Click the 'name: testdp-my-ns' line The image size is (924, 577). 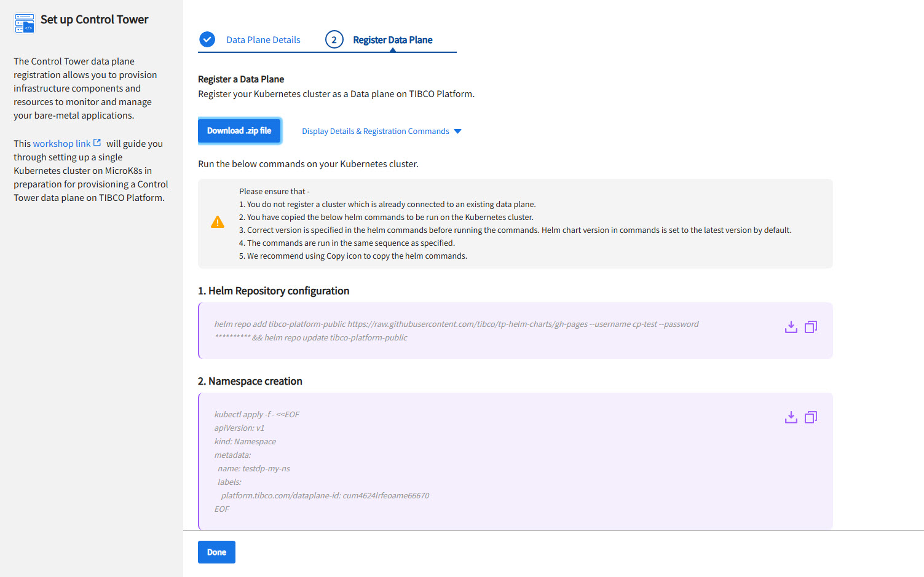click(x=254, y=468)
